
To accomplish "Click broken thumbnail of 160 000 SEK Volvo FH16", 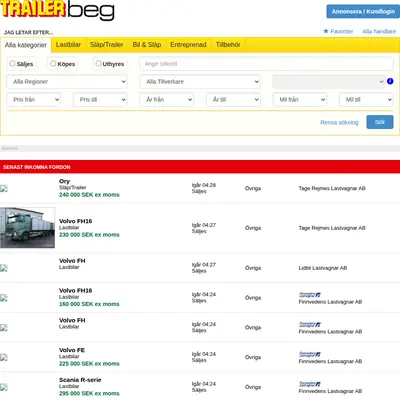I will click(4, 298).
